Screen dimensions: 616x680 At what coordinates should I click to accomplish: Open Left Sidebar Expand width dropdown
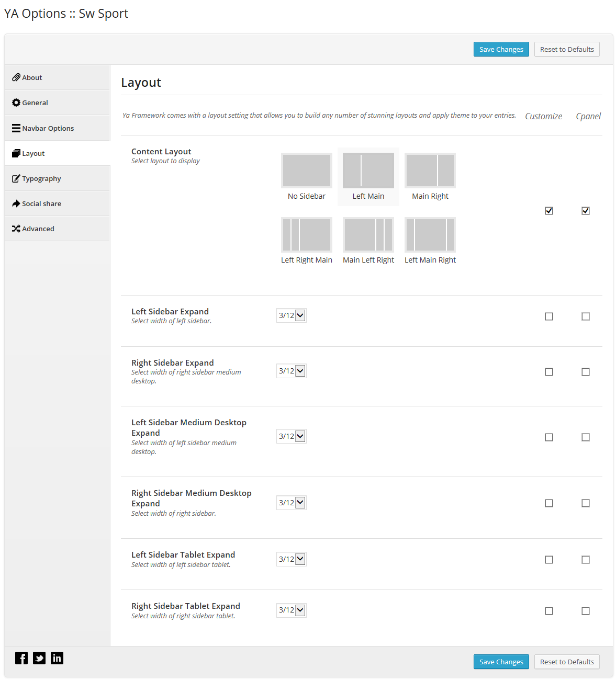[292, 315]
